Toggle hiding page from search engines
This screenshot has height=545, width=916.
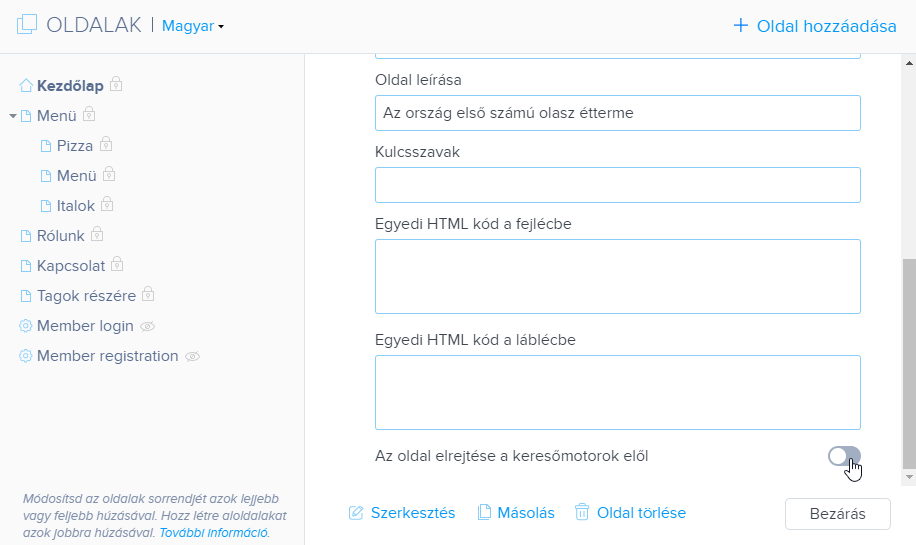click(844, 456)
